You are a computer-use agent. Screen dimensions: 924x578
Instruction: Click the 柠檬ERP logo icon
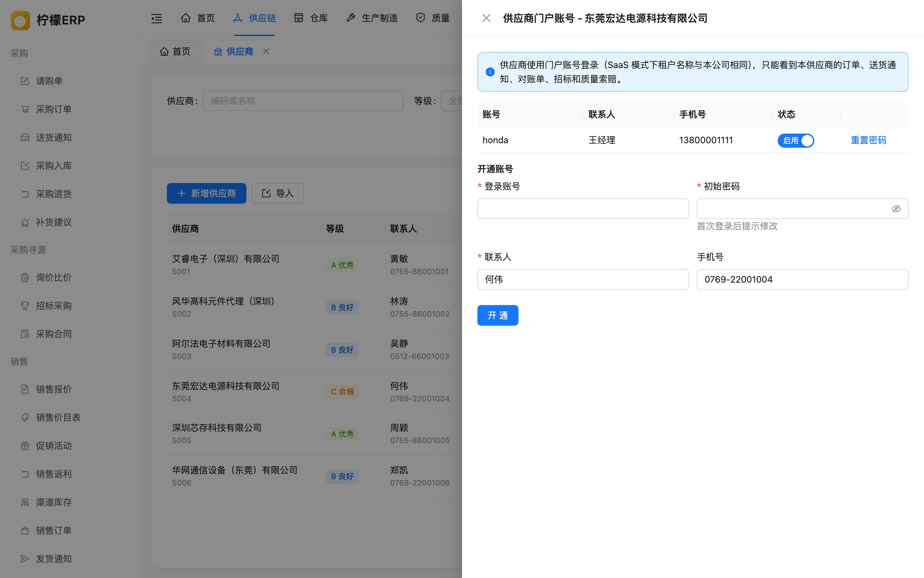click(x=21, y=20)
